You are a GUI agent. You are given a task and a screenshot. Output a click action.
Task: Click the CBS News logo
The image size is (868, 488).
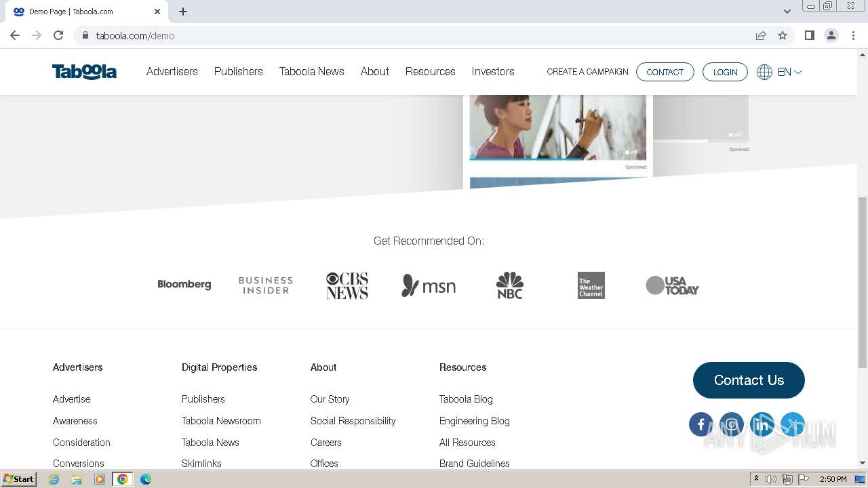[347, 285]
